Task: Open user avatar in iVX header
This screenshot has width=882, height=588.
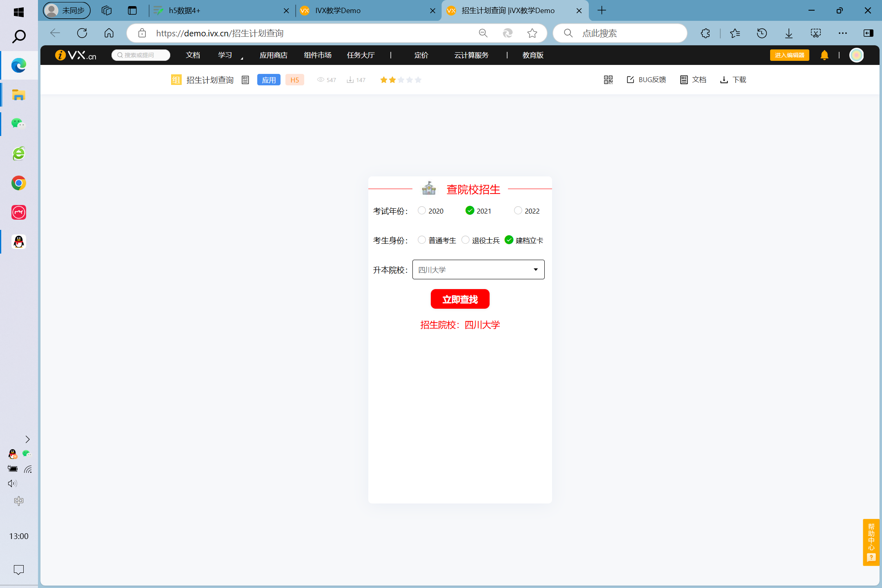Action: 857,55
